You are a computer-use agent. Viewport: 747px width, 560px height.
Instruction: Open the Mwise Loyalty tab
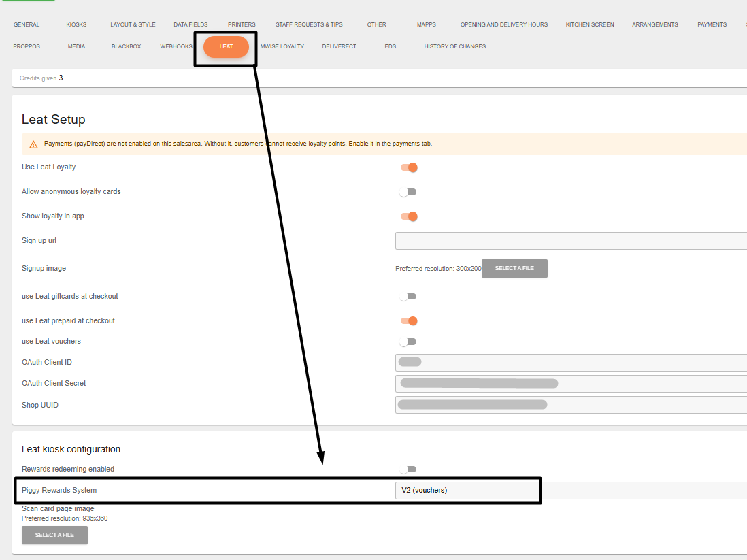(282, 46)
